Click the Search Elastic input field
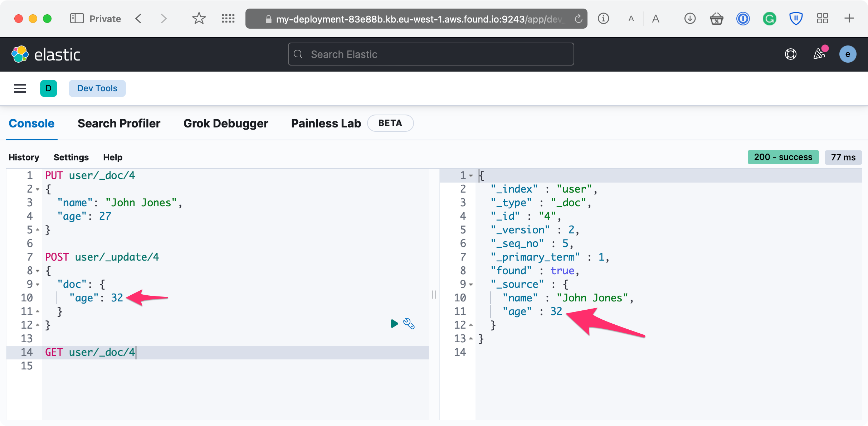This screenshot has height=426, width=868. [x=431, y=54]
